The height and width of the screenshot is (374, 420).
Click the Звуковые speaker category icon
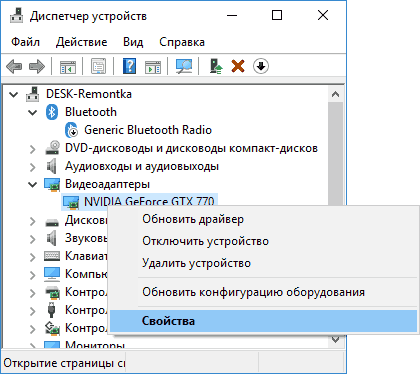(51, 238)
